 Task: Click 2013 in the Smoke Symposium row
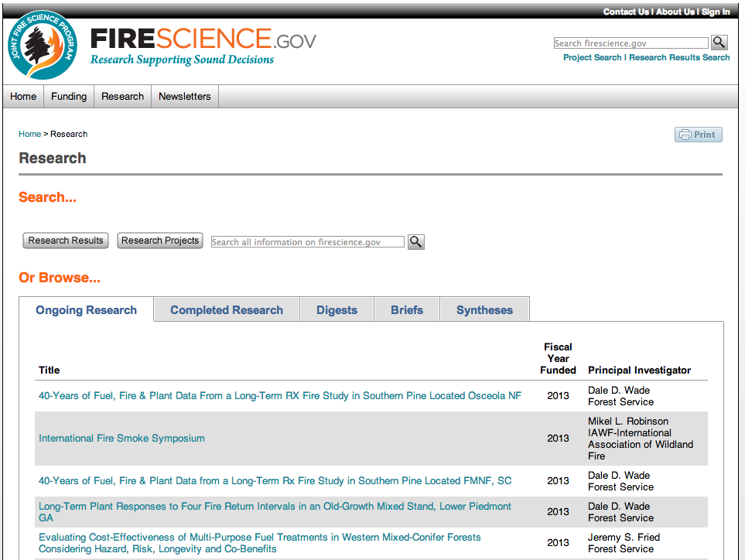[558, 439]
